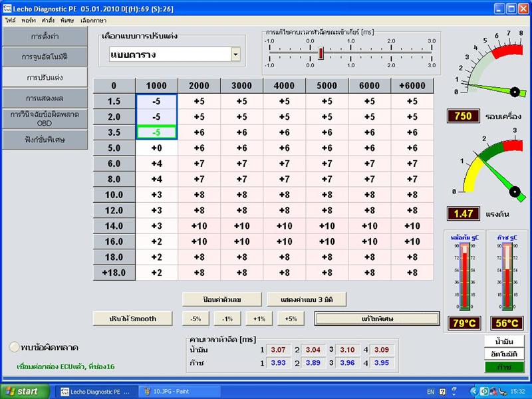Click the Lecho Diagnostic title bar icon

7,9
